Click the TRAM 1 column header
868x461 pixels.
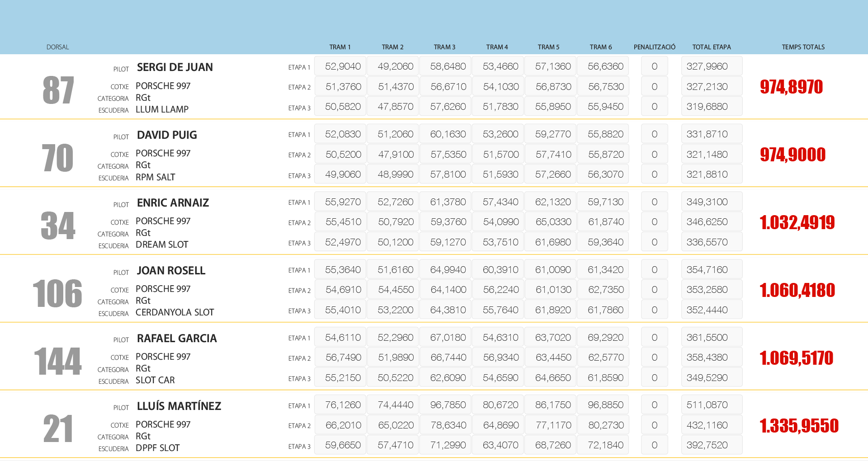[340, 47]
